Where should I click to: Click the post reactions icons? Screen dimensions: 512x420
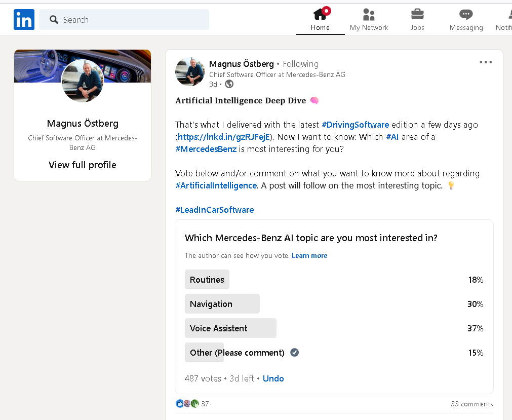(x=187, y=404)
